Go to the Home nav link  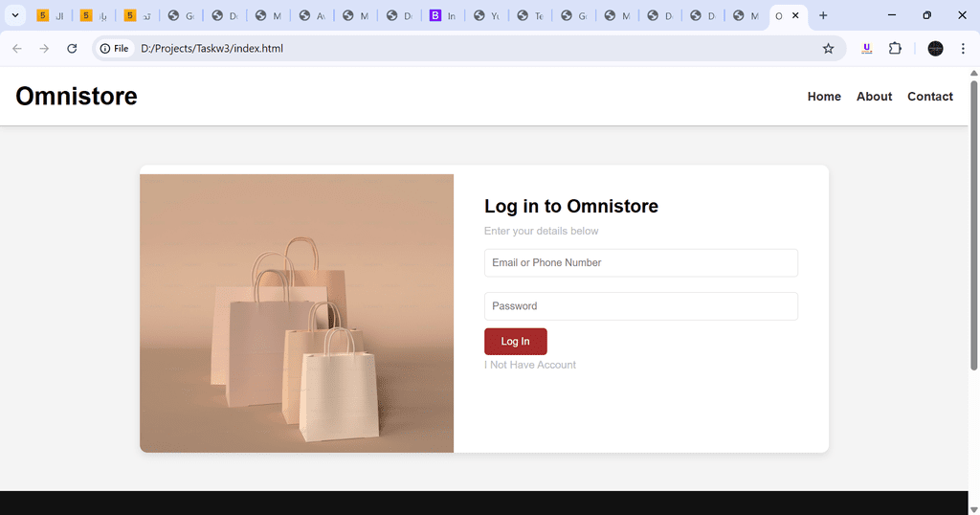[824, 97]
